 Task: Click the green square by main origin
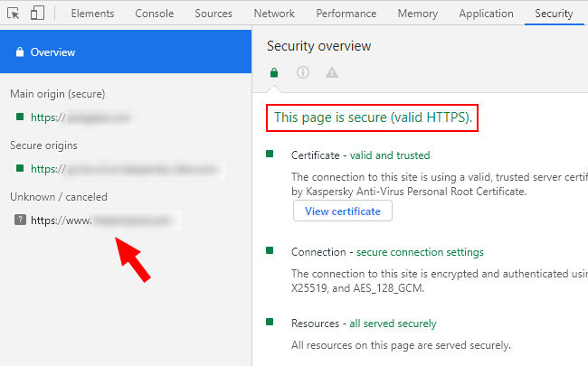[20, 117]
